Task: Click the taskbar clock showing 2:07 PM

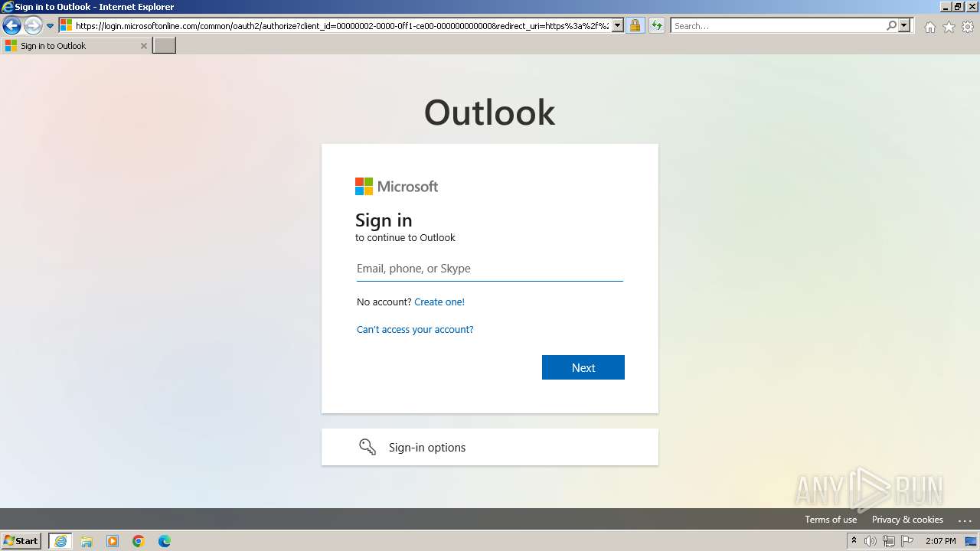Action: pos(941,541)
